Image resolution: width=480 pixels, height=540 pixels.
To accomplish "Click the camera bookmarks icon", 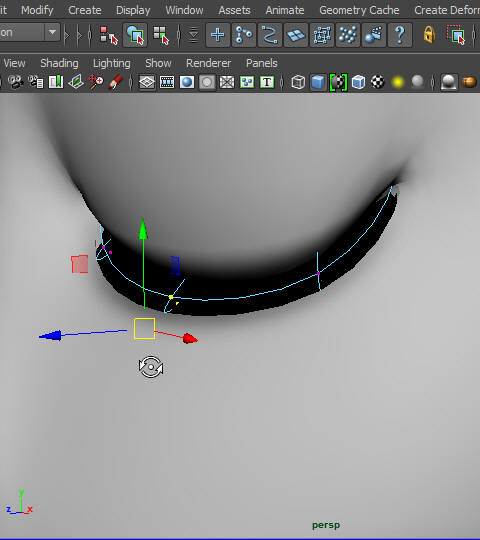I will 56,82.
